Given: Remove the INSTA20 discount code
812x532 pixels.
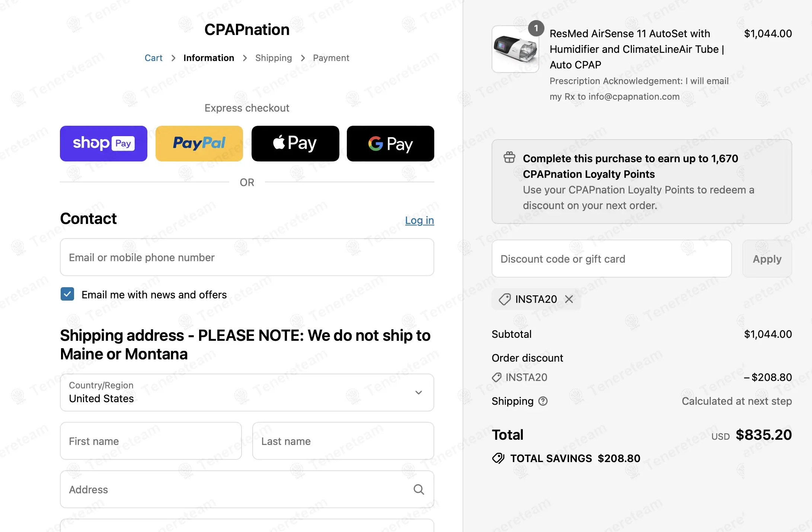Looking at the screenshot, I should point(569,299).
